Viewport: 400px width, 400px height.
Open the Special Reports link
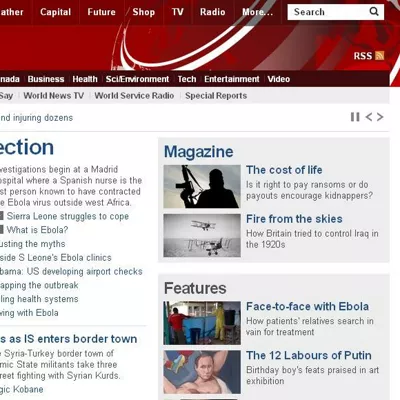pyautogui.click(x=216, y=96)
